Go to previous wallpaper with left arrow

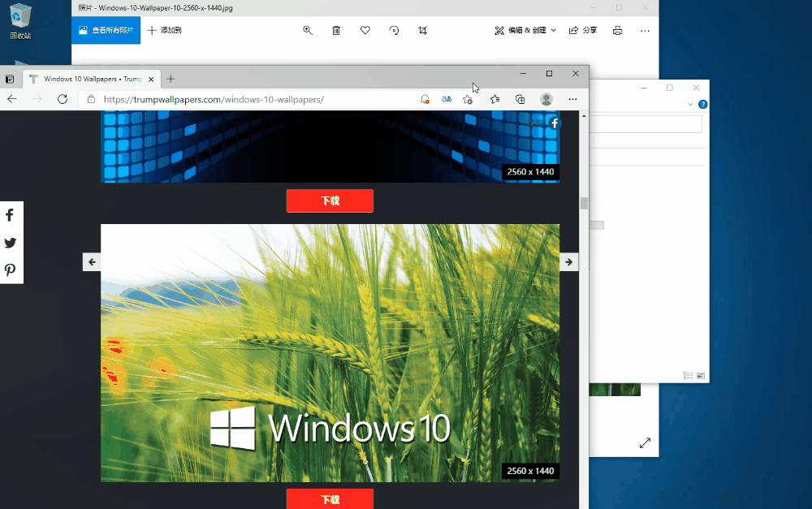92,262
